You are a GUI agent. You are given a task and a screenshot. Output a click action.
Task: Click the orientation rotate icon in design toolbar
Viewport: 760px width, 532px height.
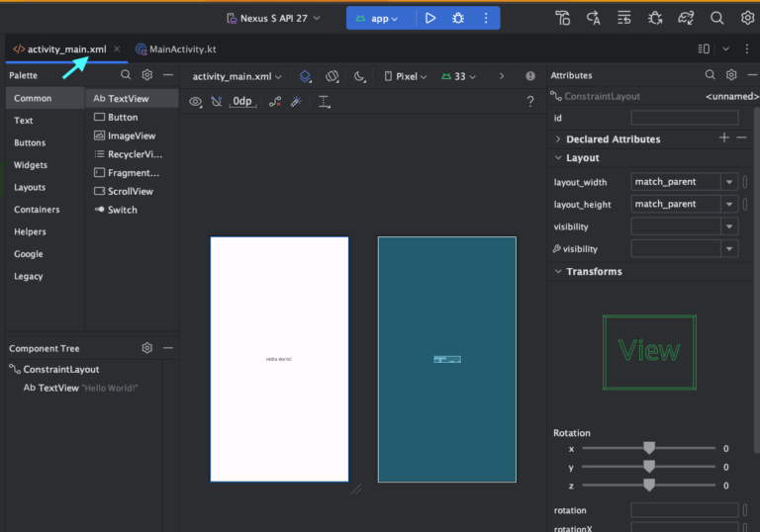point(332,76)
